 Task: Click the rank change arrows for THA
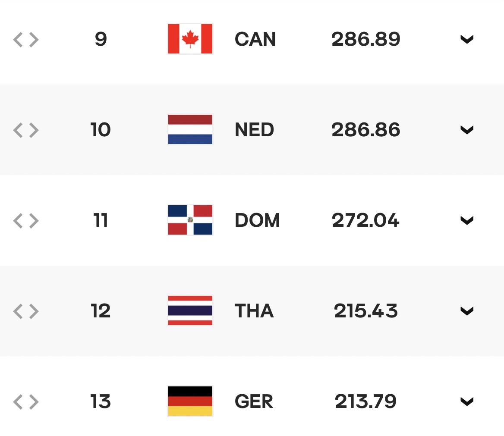[x=26, y=311]
